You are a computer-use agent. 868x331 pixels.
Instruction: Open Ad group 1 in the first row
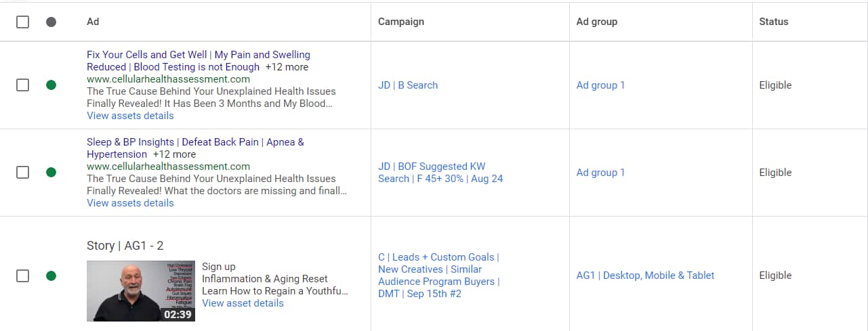click(600, 85)
